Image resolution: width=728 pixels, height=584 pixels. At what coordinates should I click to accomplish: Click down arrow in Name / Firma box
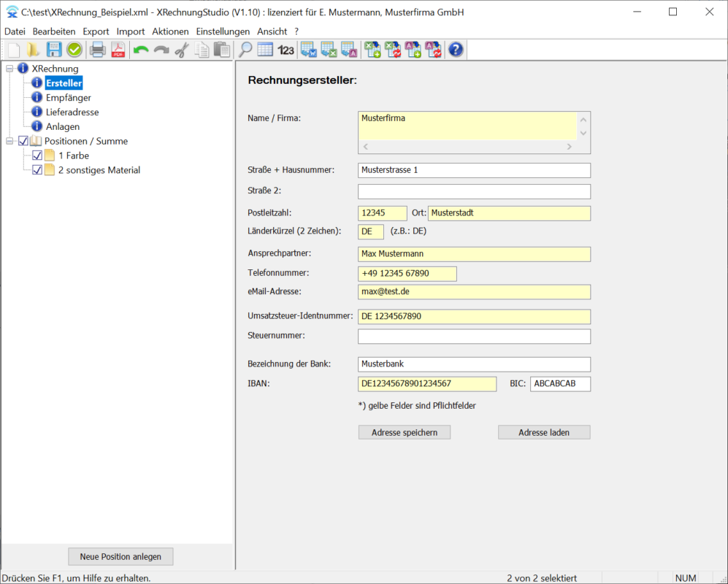(583, 134)
